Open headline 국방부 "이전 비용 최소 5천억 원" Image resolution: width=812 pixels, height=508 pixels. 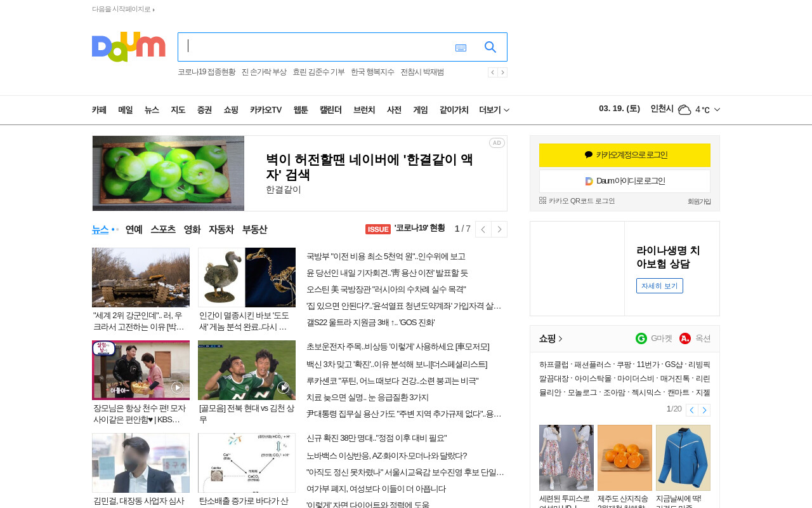point(386,257)
